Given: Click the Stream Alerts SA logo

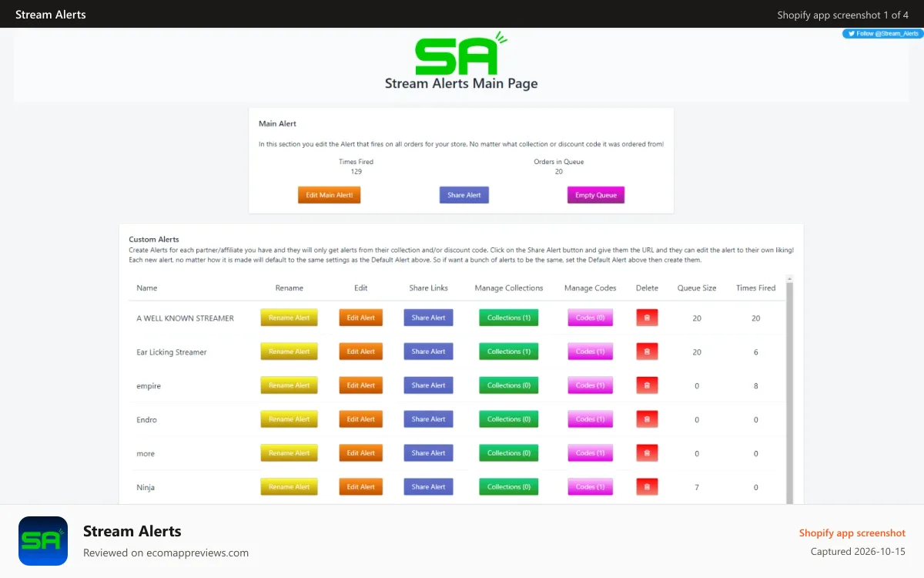Looking at the screenshot, I should coord(461,53).
